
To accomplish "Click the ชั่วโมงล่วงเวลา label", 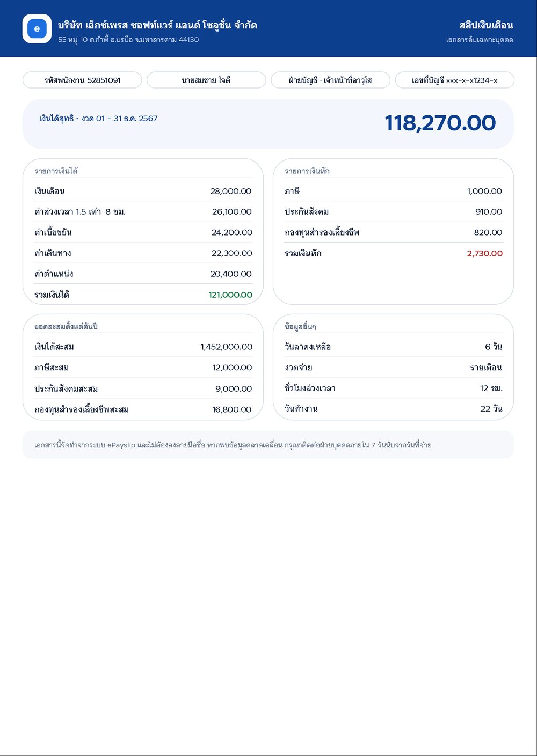I will 310,388.
